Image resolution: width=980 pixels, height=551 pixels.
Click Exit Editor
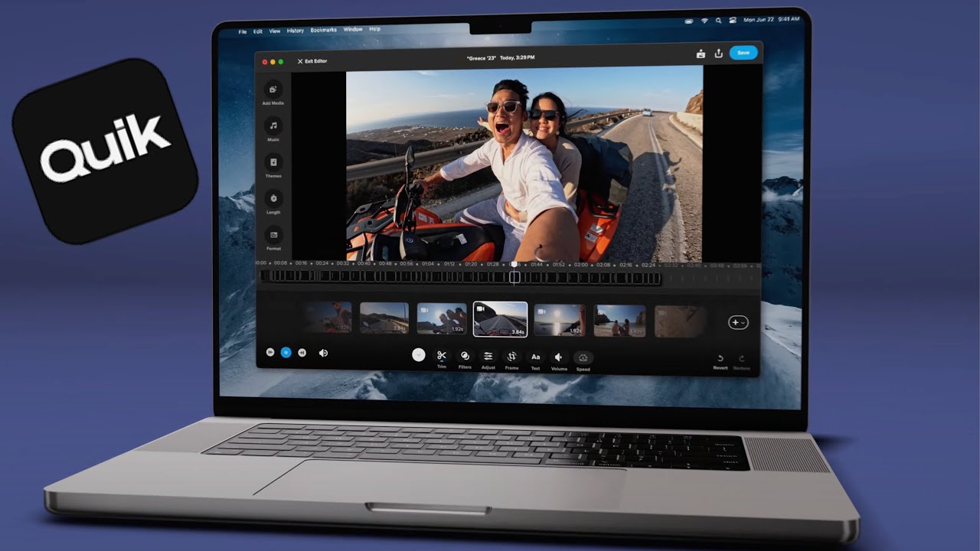pyautogui.click(x=312, y=61)
